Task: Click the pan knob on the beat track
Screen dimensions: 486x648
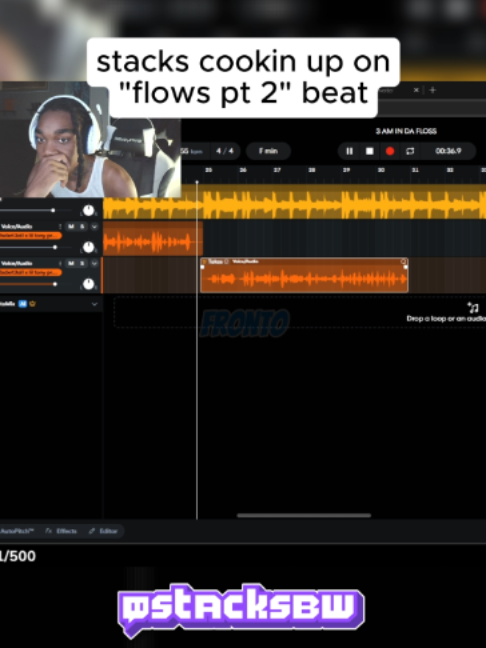Action: (88, 210)
